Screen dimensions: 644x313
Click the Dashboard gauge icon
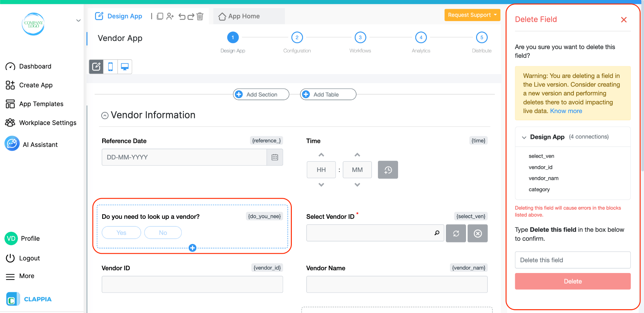tap(10, 66)
